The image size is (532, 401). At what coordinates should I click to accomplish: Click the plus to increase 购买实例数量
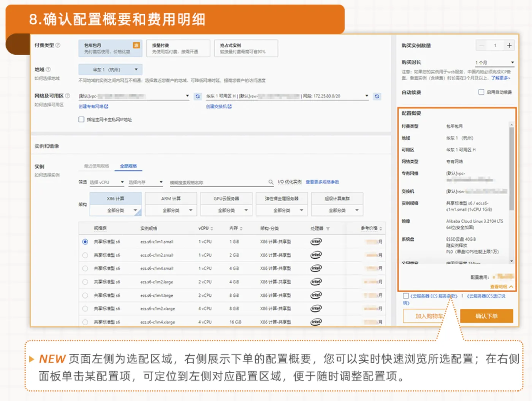point(509,45)
